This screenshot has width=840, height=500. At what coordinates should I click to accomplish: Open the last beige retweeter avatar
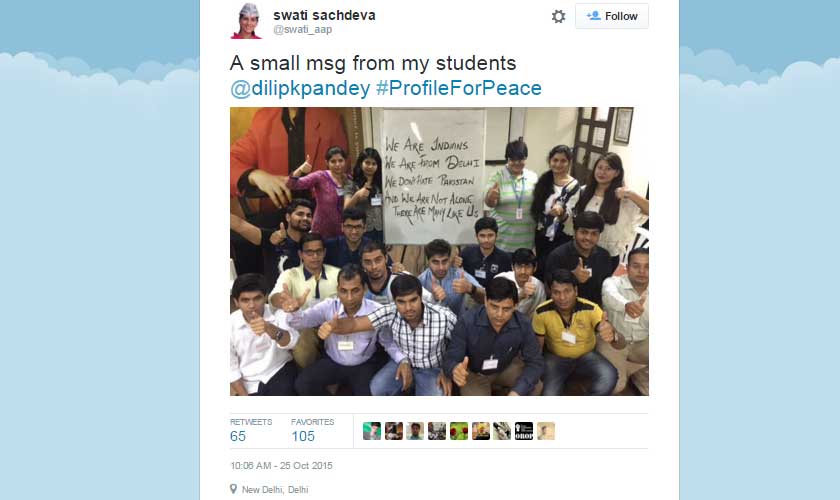(546, 431)
